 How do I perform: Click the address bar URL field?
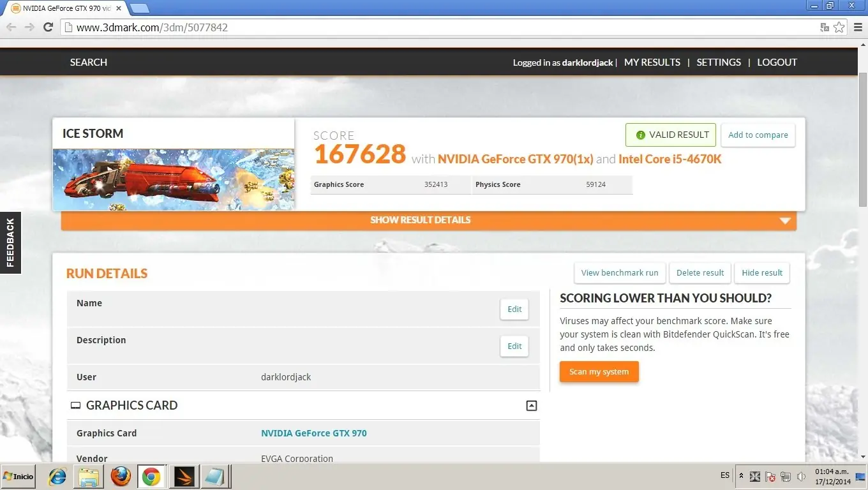pyautogui.click(x=440, y=27)
